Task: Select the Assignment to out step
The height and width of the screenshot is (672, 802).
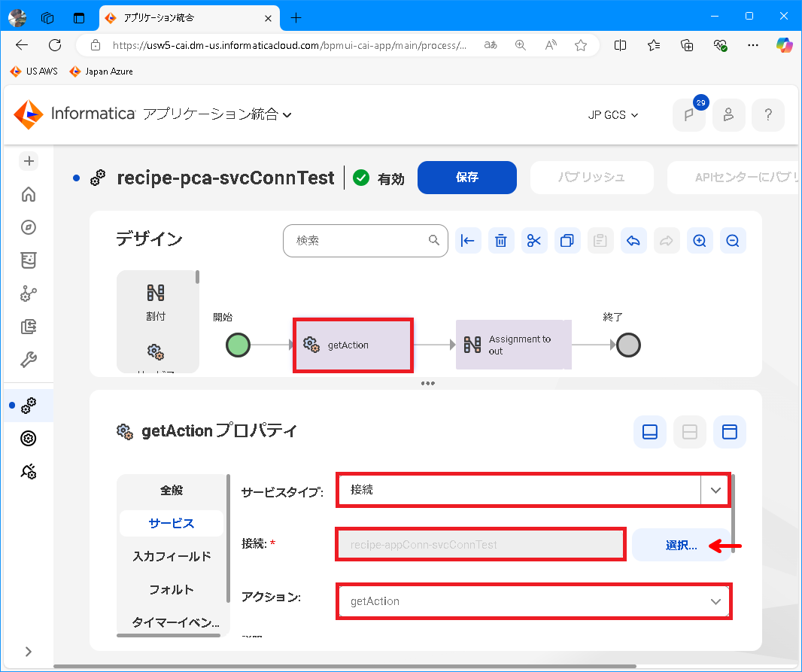Action: click(514, 345)
